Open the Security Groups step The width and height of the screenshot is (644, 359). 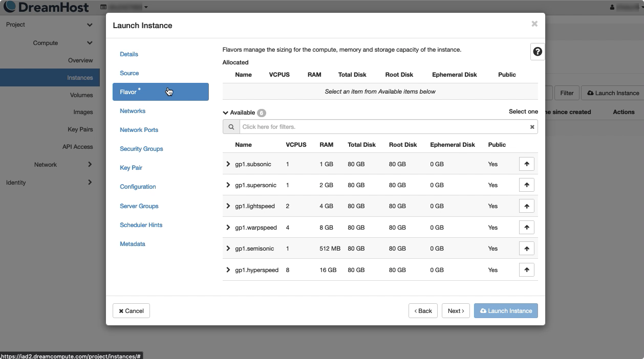tap(141, 149)
